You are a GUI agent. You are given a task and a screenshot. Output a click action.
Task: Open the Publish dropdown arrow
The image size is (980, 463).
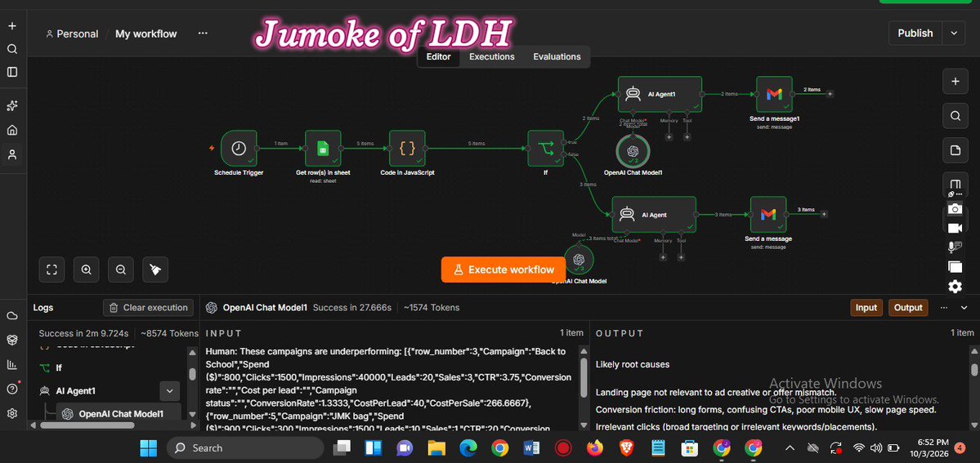(954, 33)
